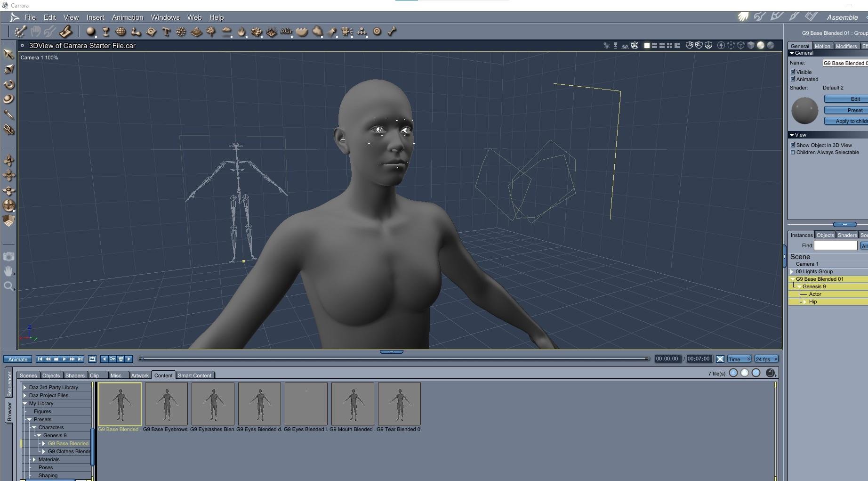Switch to the Motion tab
868x481 pixels.
(x=822, y=46)
